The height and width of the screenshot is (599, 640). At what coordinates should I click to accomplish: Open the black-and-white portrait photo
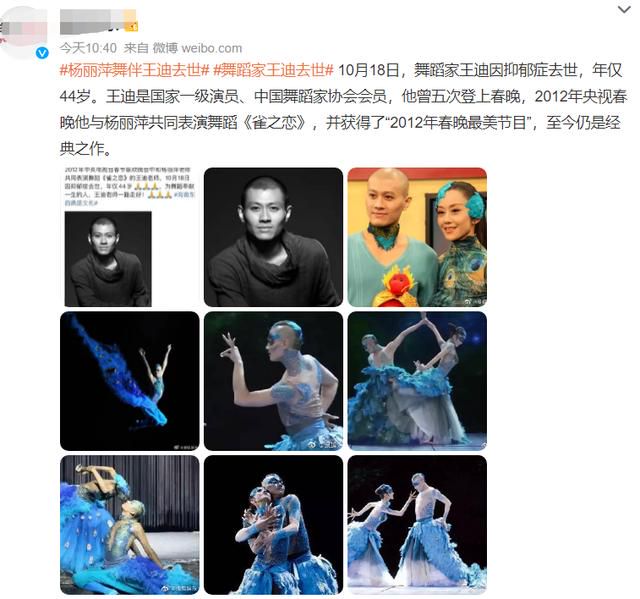(273, 237)
